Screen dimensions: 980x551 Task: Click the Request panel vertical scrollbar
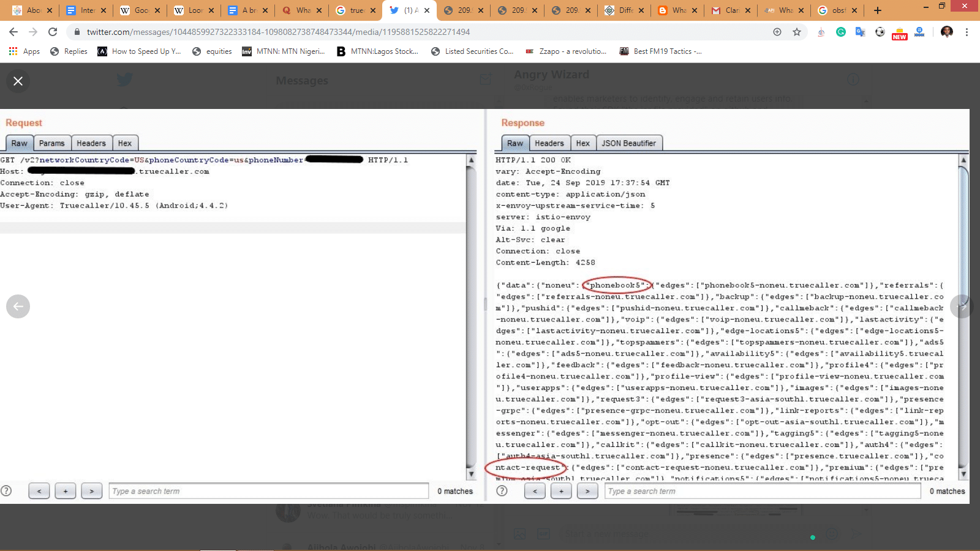[x=471, y=317]
